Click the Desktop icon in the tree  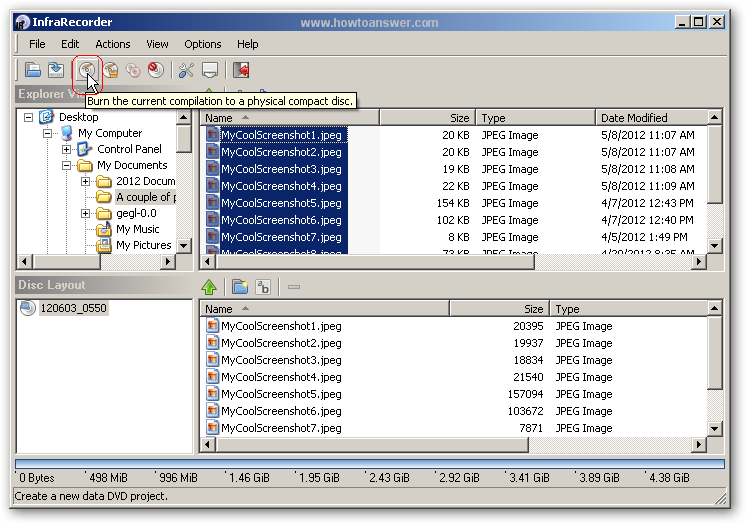[x=46, y=117]
